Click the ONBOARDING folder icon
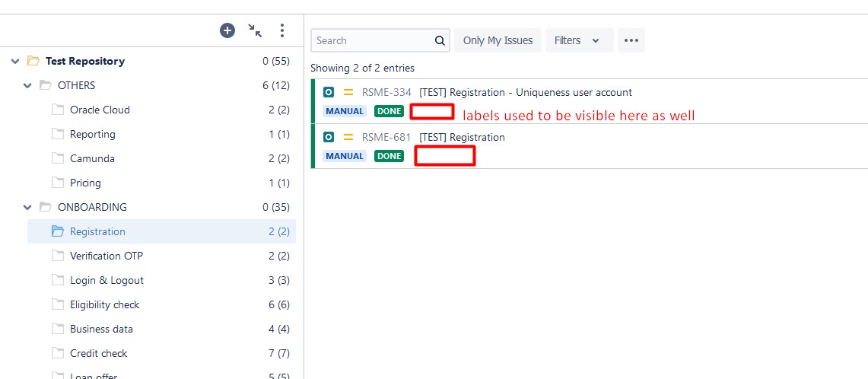The image size is (868, 379). (46, 207)
